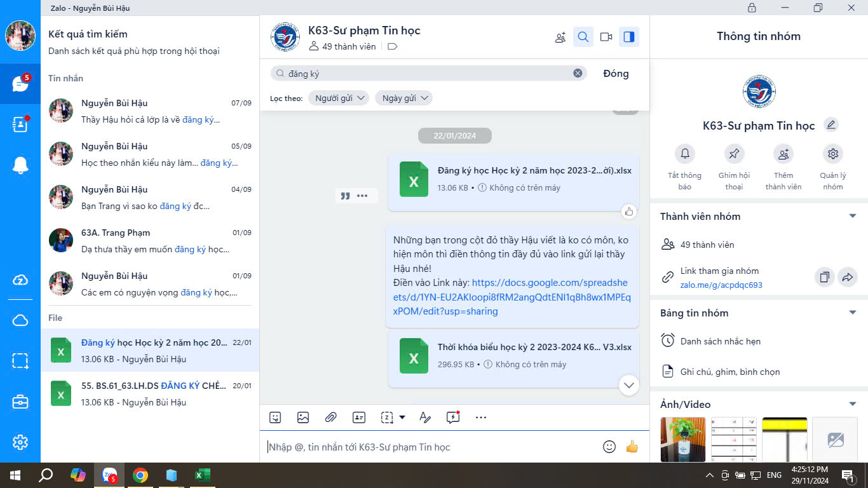Open the yellow striped image thumbnail

[x=785, y=439]
